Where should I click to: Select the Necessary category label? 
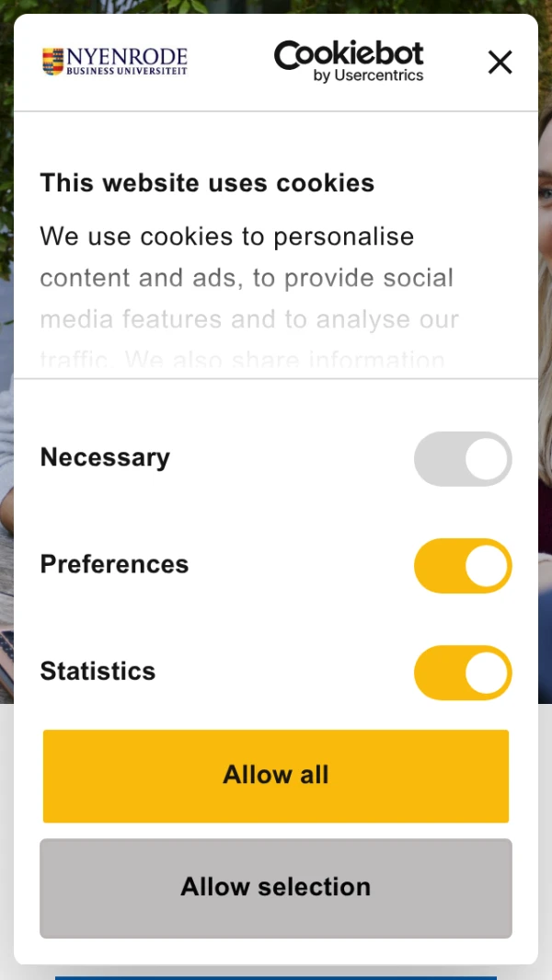tap(105, 457)
